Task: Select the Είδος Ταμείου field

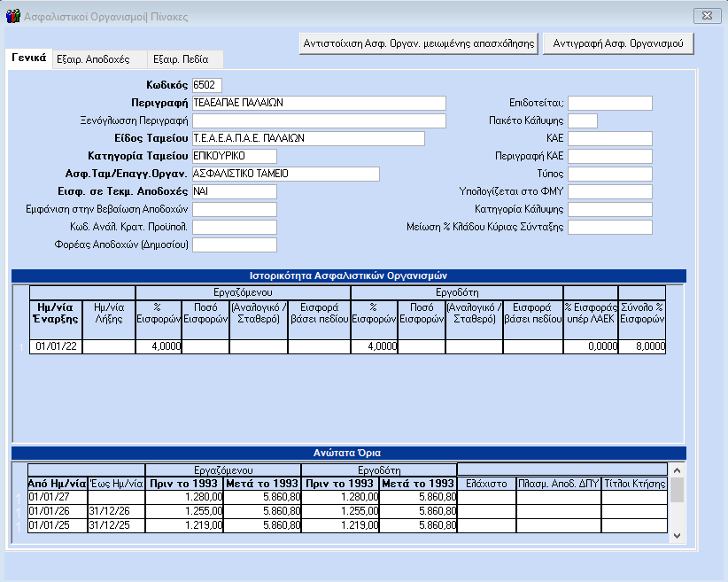Action: pyautogui.click(x=308, y=138)
